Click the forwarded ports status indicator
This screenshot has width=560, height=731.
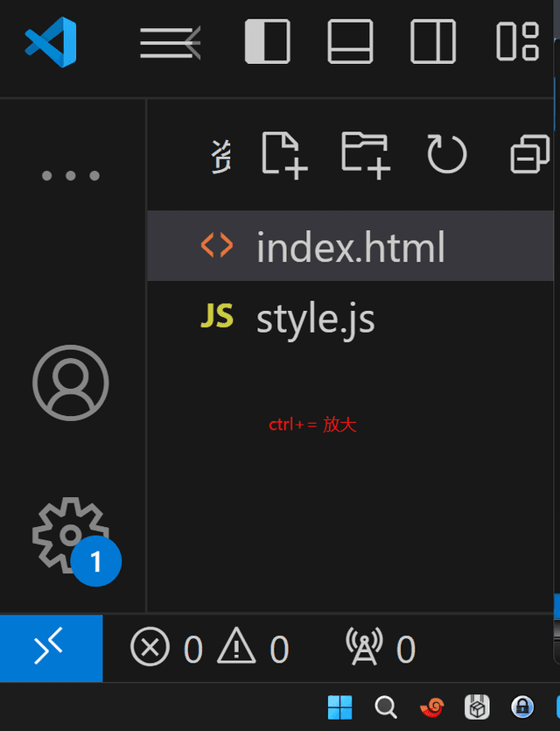(381, 649)
